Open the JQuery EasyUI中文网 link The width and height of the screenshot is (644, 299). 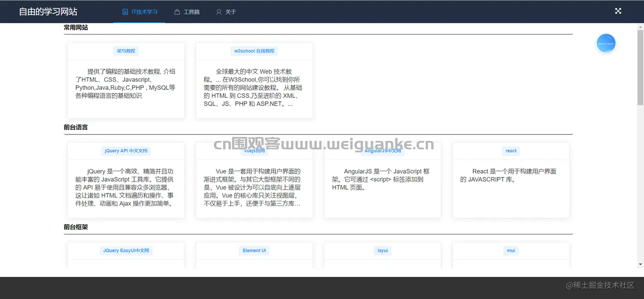[x=126, y=251]
